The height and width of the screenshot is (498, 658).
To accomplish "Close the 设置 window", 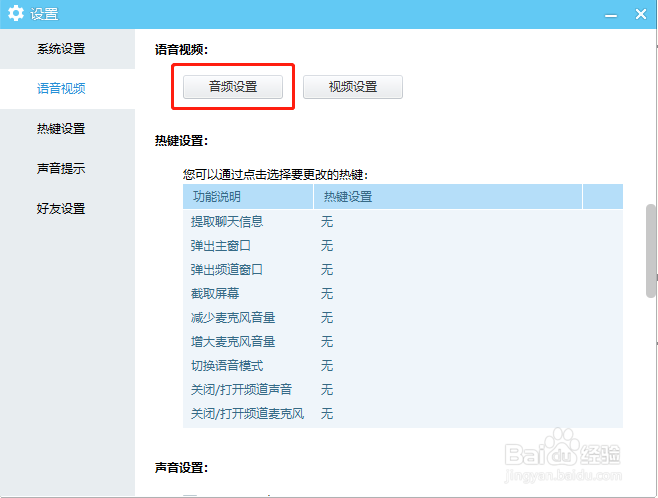I will [x=641, y=14].
